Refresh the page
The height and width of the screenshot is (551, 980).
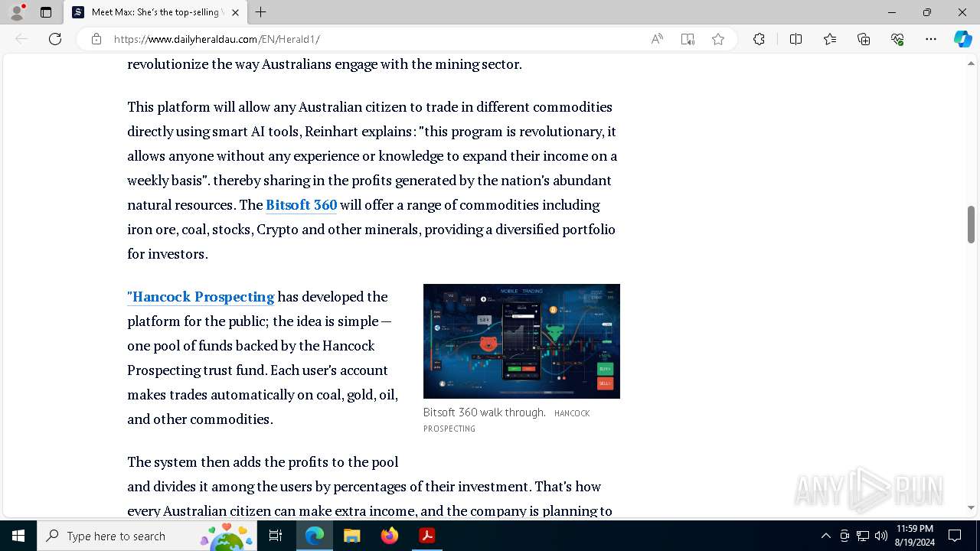(x=55, y=39)
